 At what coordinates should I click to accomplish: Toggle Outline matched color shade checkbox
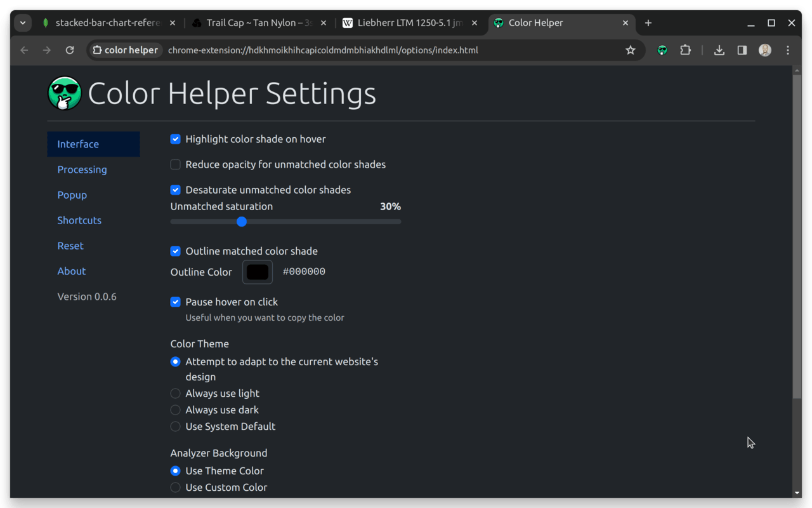tap(176, 251)
